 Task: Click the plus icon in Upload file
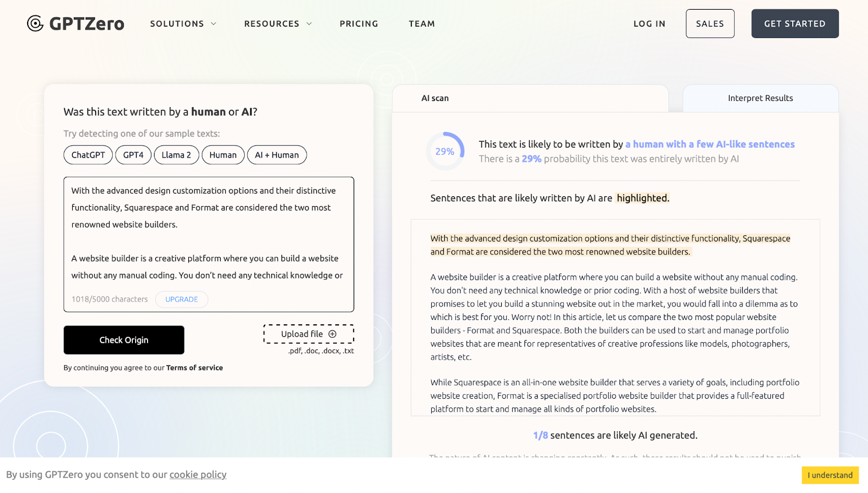click(333, 334)
